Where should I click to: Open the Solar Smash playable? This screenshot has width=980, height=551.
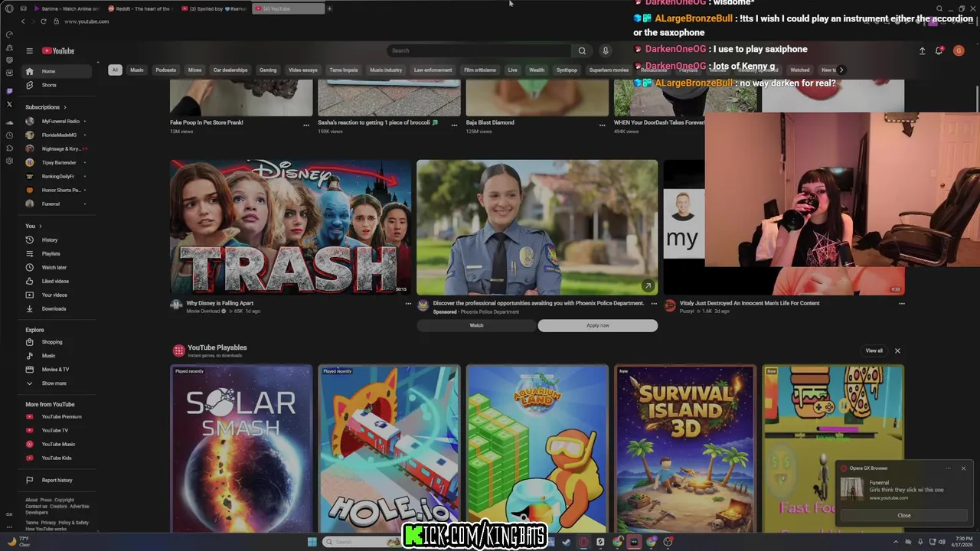[x=241, y=448]
